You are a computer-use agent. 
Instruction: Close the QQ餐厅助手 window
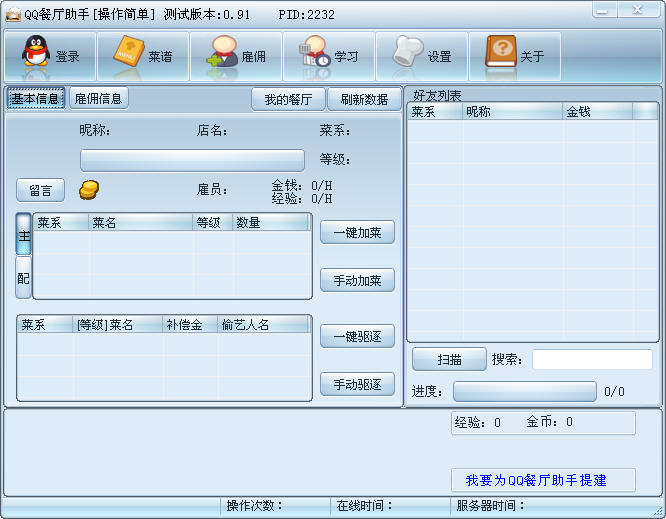[x=638, y=9]
